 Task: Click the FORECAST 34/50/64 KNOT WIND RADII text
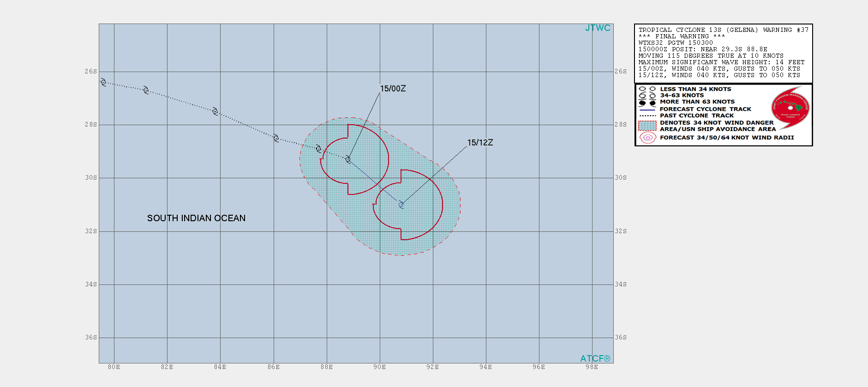coord(727,138)
